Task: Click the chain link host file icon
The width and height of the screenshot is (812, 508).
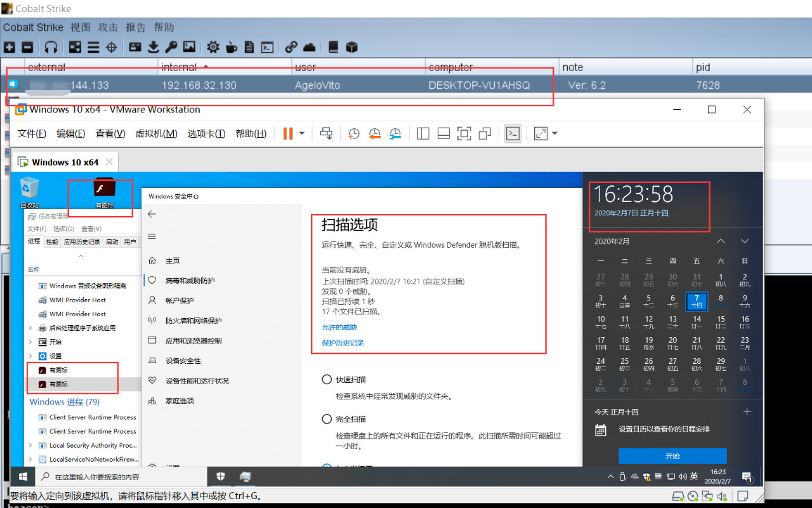Action: 291,47
